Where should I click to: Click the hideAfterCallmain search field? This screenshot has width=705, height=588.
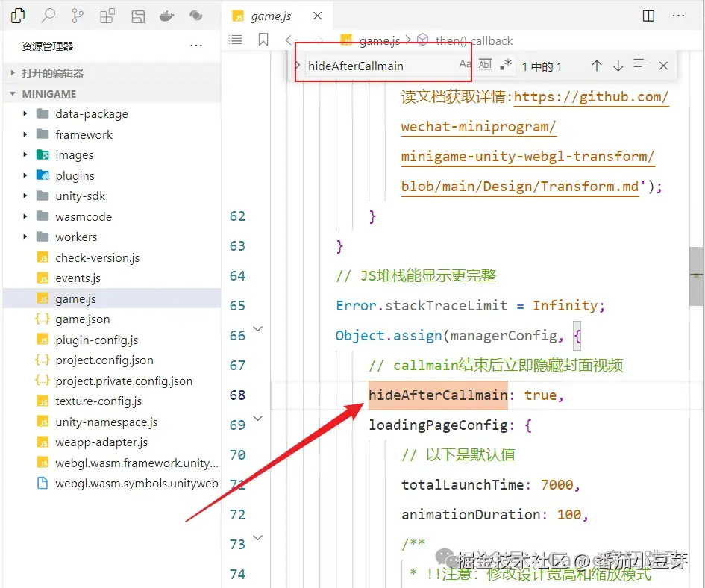coord(380,66)
